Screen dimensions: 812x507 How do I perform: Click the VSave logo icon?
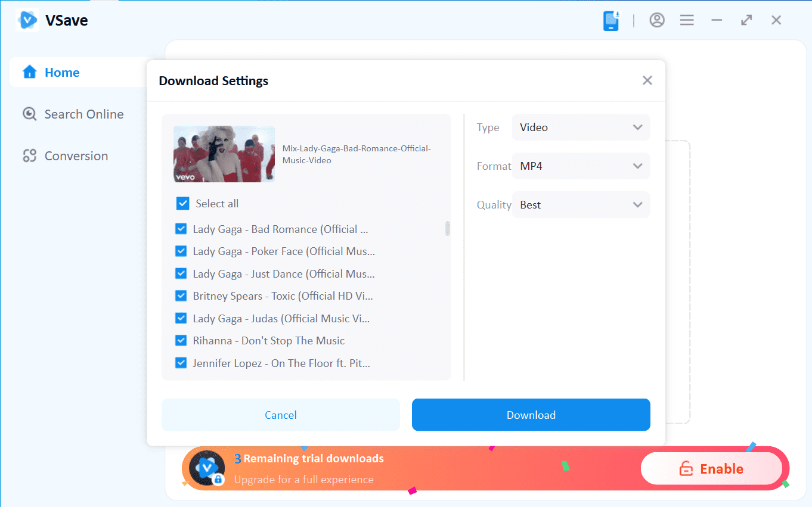27,20
